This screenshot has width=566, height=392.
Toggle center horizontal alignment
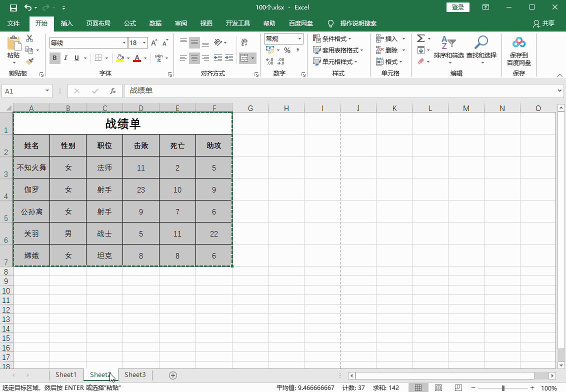click(x=194, y=58)
